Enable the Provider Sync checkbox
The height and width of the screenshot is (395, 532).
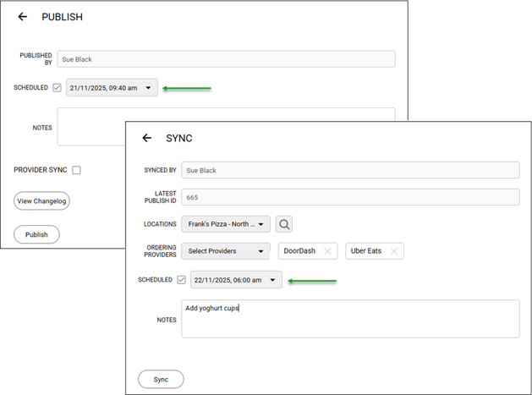pos(76,170)
